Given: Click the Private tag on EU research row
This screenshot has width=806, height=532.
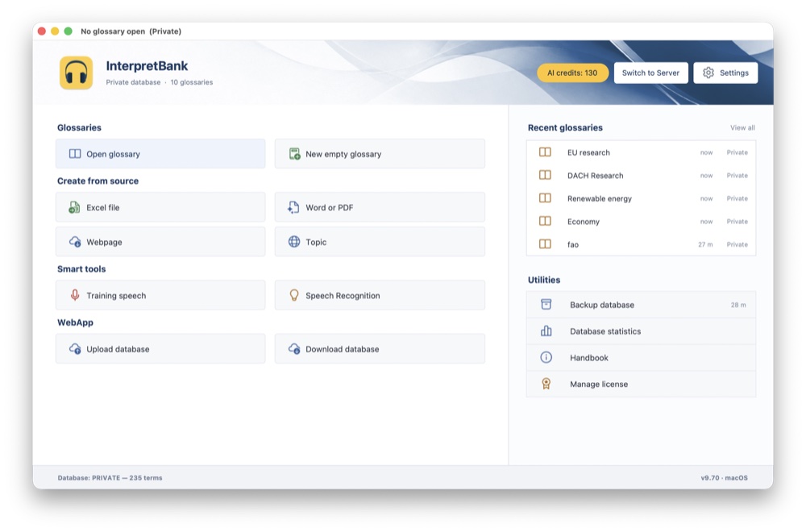Looking at the screenshot, I should [x=737, y=152].
